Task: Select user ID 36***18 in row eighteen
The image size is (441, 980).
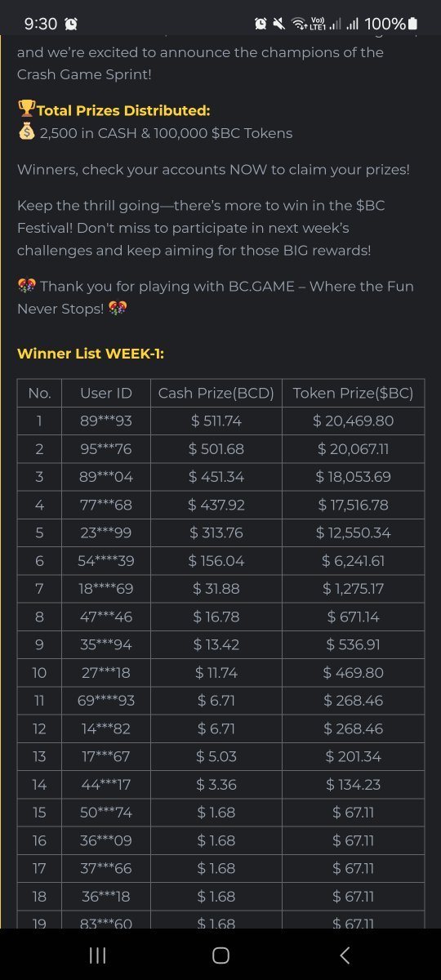Action: 106,896
